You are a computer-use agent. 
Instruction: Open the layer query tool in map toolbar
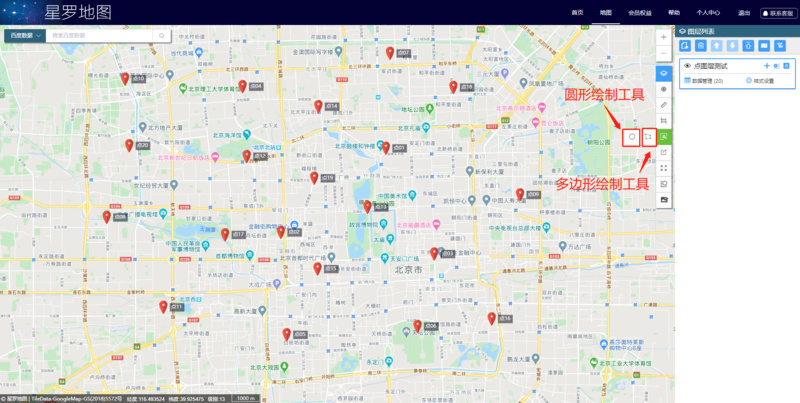click(663, 184)
